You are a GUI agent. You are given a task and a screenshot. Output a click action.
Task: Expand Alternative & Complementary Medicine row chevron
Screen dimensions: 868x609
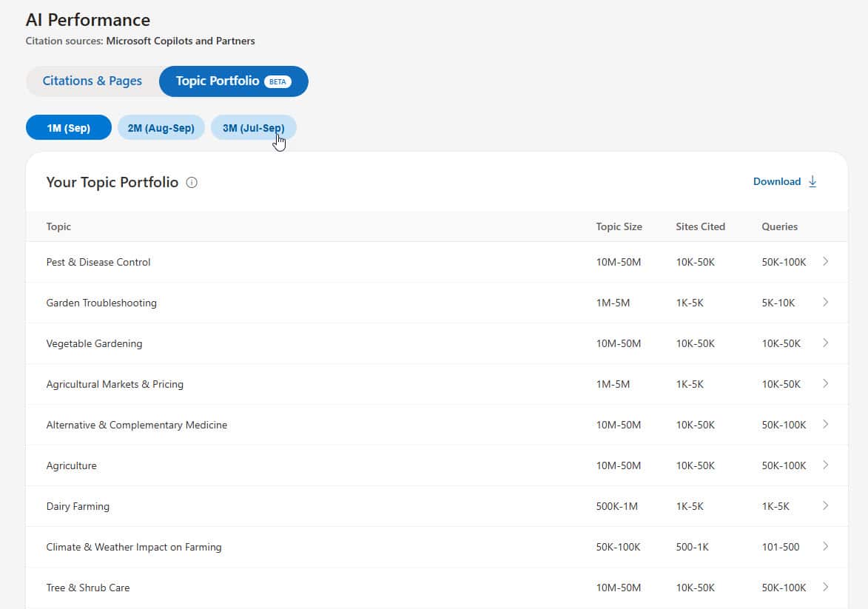point(825,424)
